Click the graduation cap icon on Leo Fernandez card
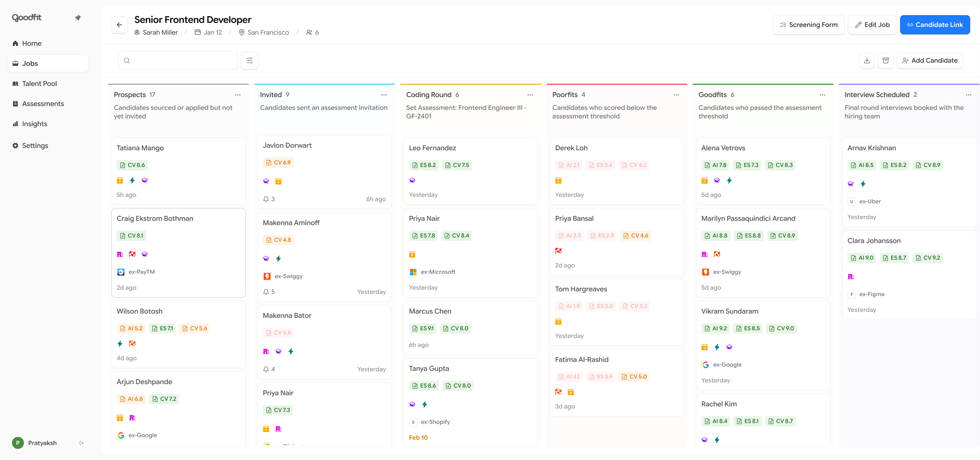The image size is (980, 460). [412, 180]
